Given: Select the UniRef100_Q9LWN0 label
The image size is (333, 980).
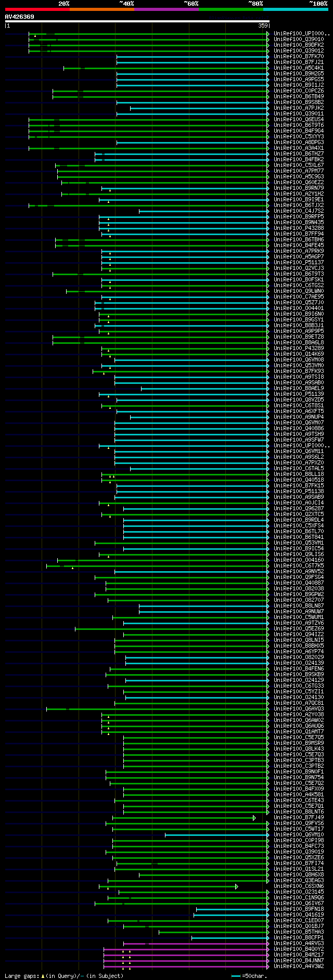Looking at the screenshot, I should pos(299,291).
